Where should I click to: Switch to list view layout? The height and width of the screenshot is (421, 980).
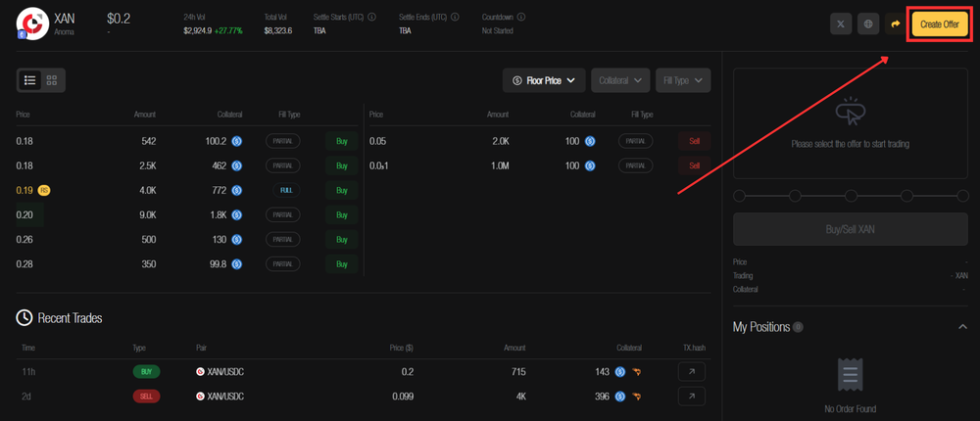[30, 80]
